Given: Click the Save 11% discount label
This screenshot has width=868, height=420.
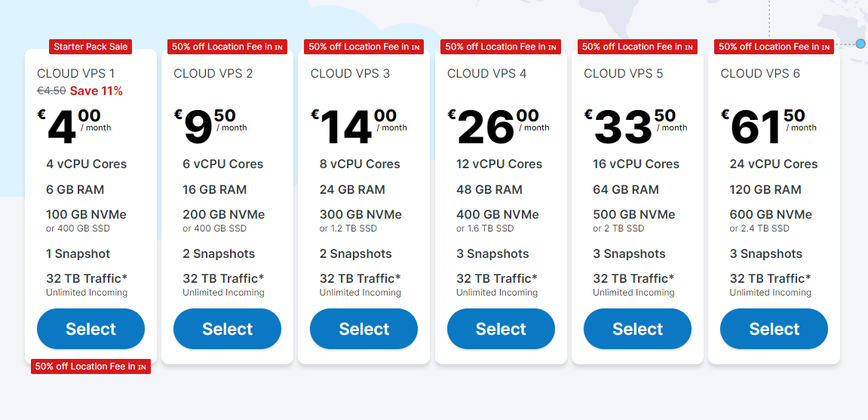Looking at the screenshot, I should point(97,91).
